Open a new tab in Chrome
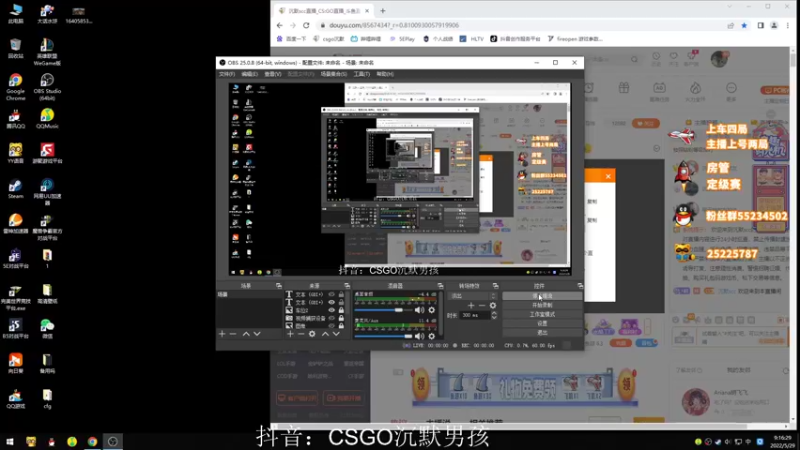 (x=383, y=10)
